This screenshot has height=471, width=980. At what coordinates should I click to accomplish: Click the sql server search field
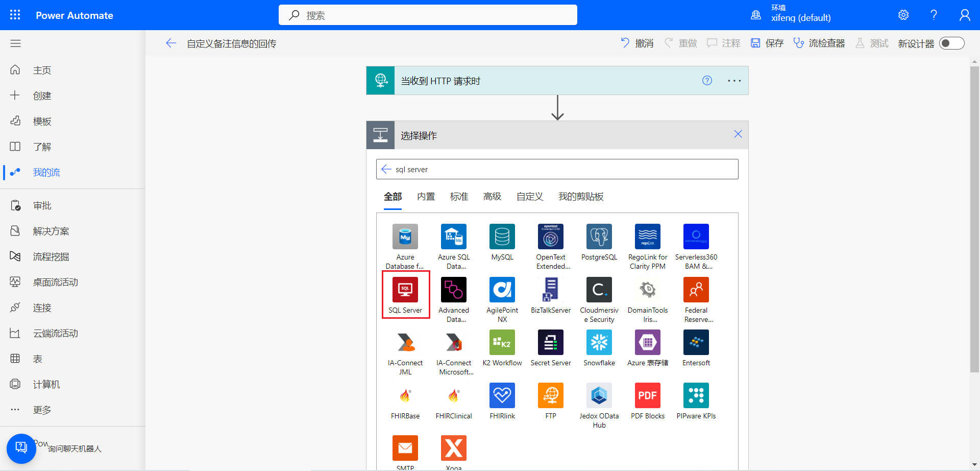(x=557, y=169)
